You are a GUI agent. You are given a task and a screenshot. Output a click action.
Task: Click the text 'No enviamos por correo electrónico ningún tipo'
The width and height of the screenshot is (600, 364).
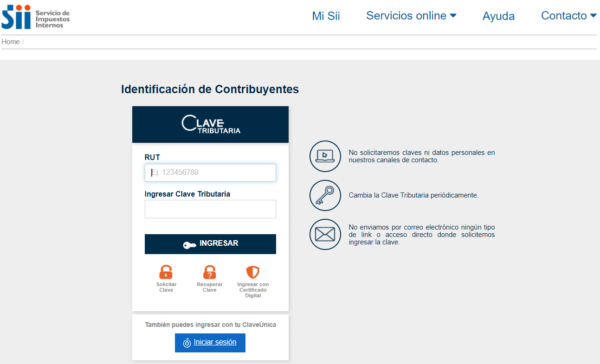coord(422,227)
